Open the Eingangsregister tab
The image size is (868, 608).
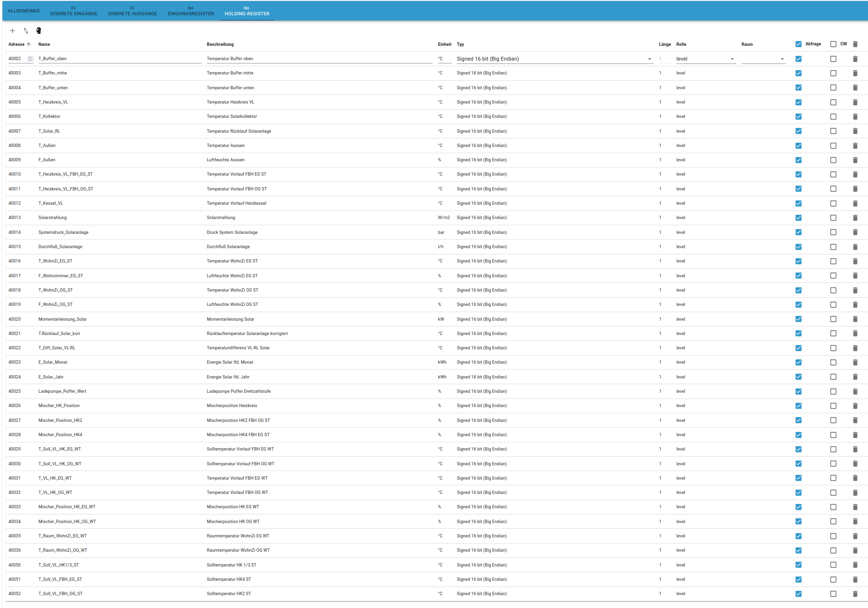[191, 10]
